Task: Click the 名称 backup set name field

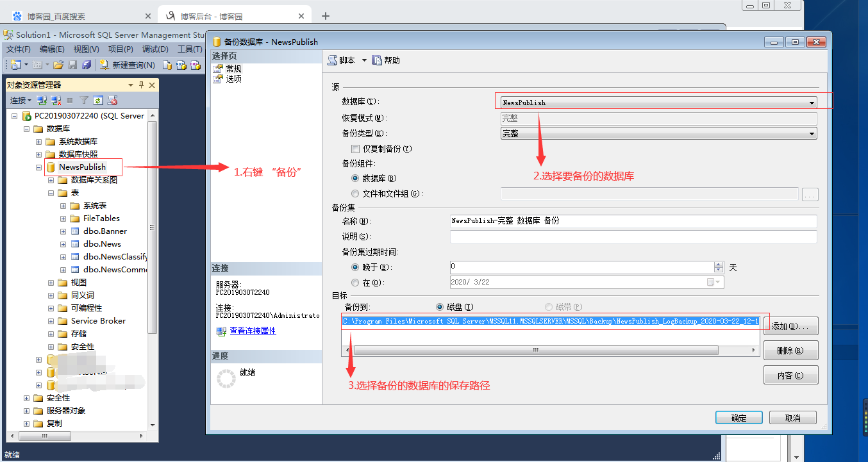Action: click(633, 221)
